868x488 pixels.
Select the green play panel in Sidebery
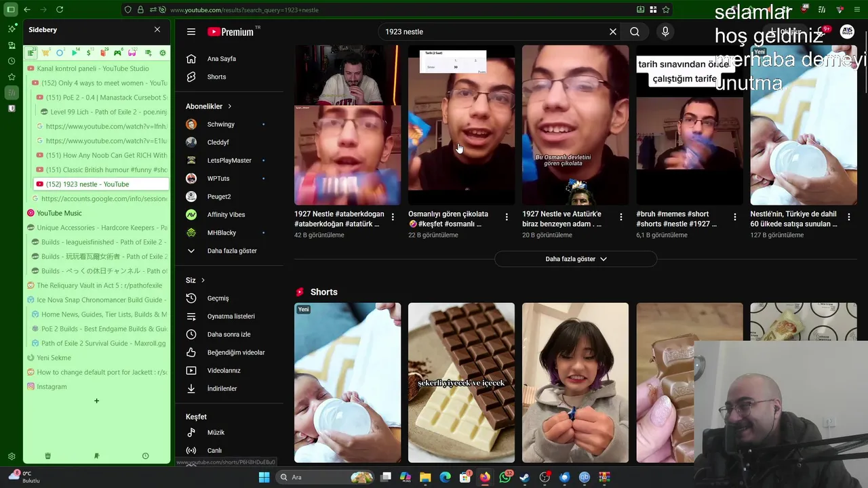(x=75, y=53)
